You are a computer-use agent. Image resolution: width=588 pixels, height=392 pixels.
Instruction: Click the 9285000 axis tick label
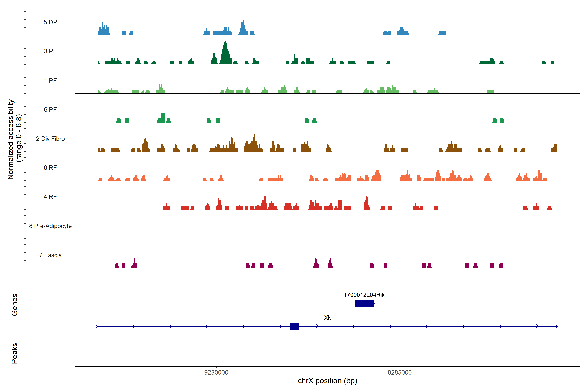(400, 372)
